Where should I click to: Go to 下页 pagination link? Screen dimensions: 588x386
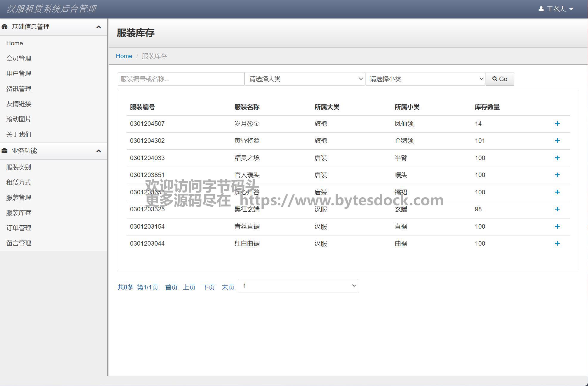209,287
